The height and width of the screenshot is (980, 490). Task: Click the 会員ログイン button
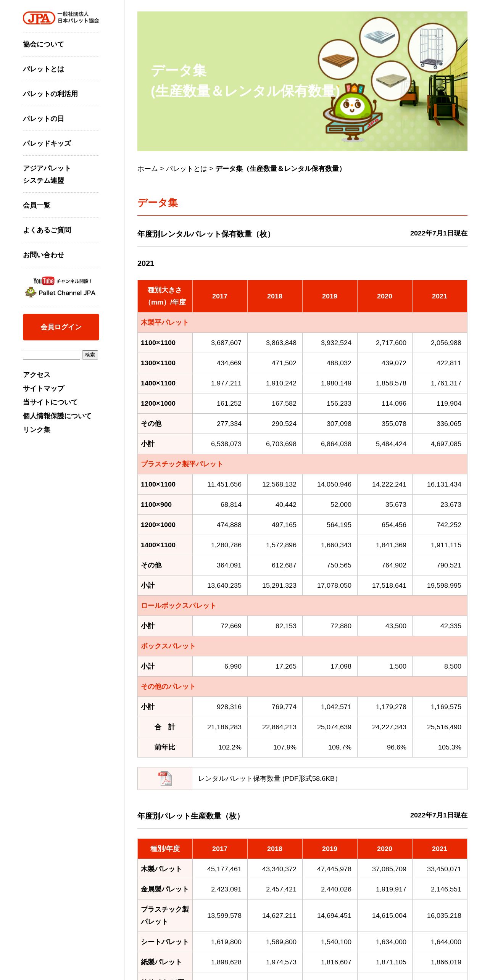coord(61,327)
